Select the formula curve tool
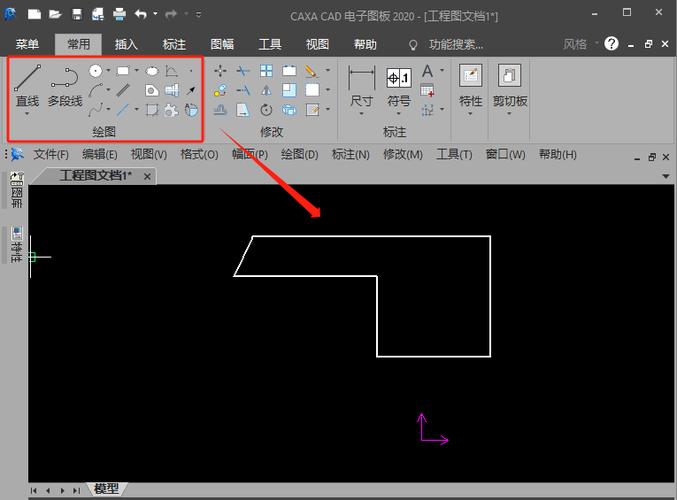Screen dimensions: 677x500 click(x=171, y=71)
